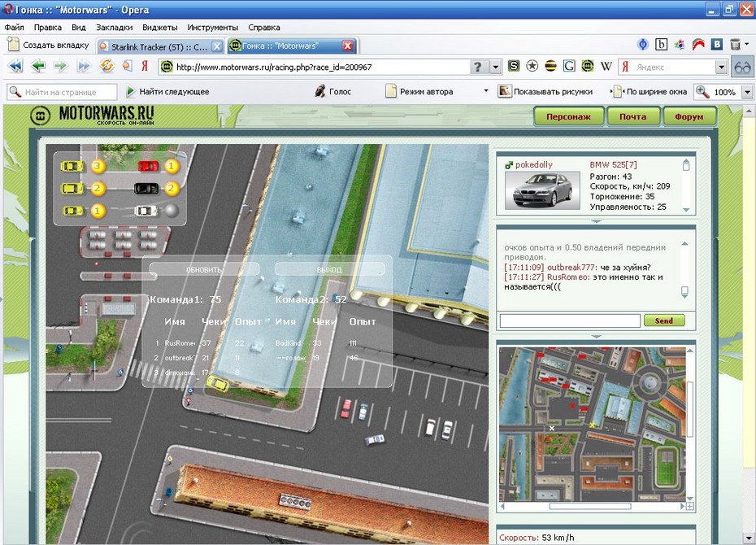Open the pokedolly player profile link

[x=534, y=164]
